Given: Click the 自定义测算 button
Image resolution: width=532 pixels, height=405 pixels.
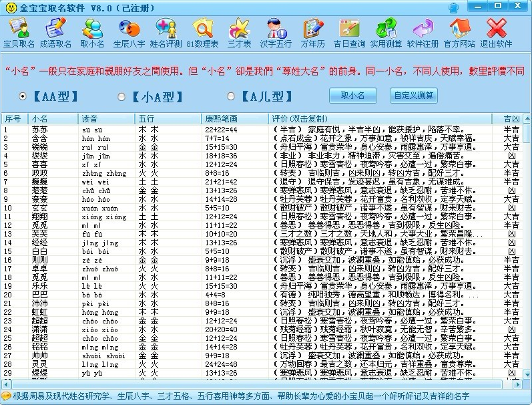Looking at the screenshot, I should coord(413,96).
